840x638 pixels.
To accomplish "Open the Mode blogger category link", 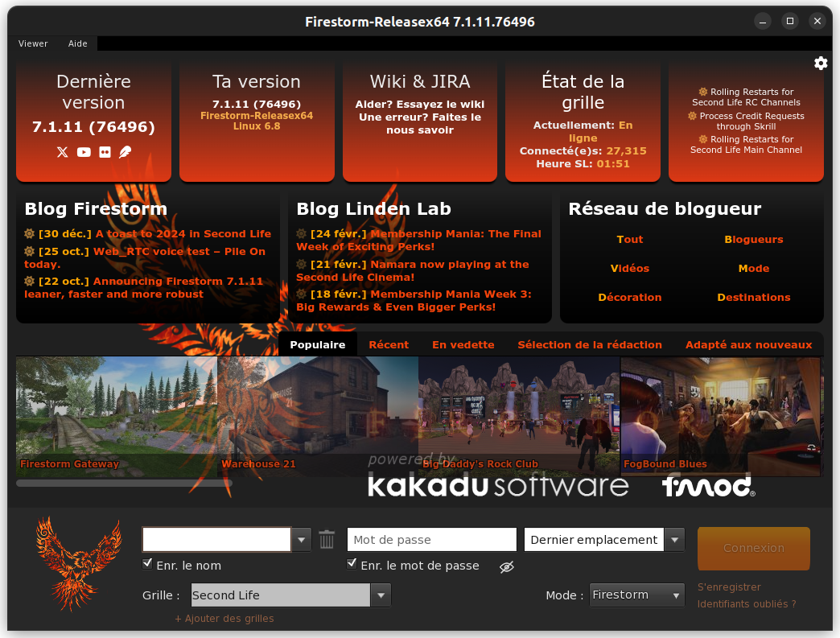I will [x=754, y=269].
